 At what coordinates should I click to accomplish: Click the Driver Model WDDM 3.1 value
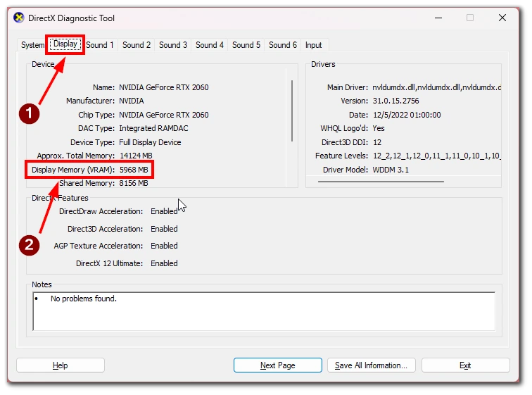click(391, 170)
